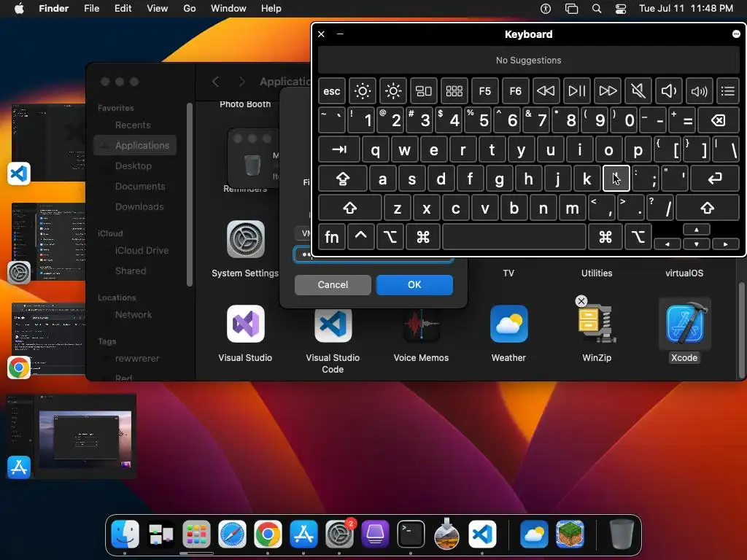
Task: Toggle the caps lock key
Action: 343,179
